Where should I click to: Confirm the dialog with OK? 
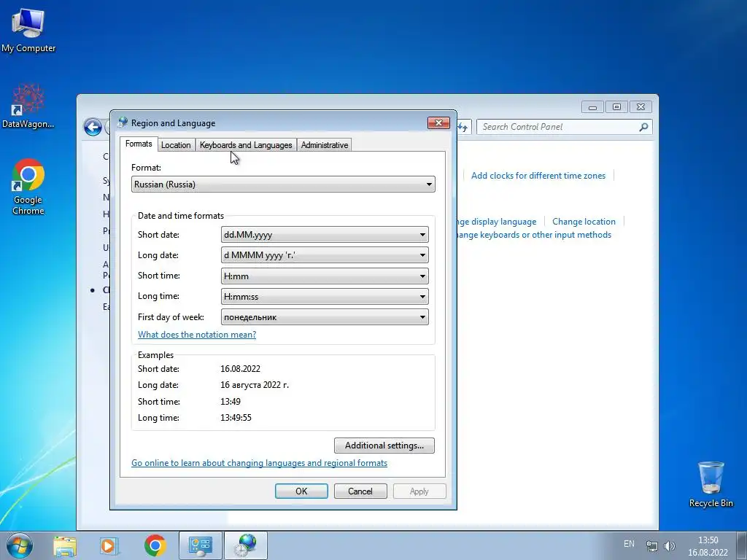[301, 491]
